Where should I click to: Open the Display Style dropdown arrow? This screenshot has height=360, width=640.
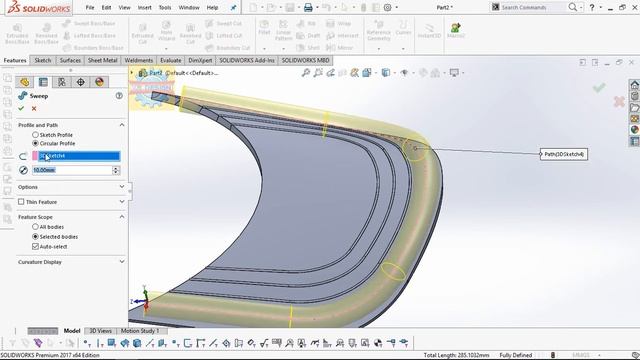[x=394, y=73]
